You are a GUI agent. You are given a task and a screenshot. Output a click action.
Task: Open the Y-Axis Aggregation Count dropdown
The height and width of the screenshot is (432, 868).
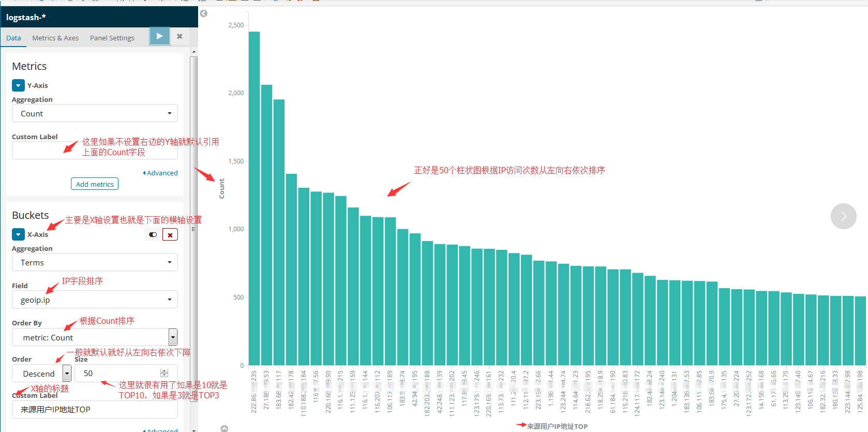coord(95,113)
